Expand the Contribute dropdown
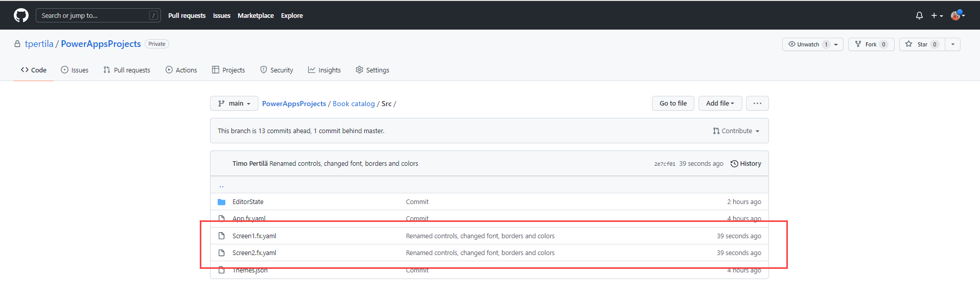 point(736,131)
